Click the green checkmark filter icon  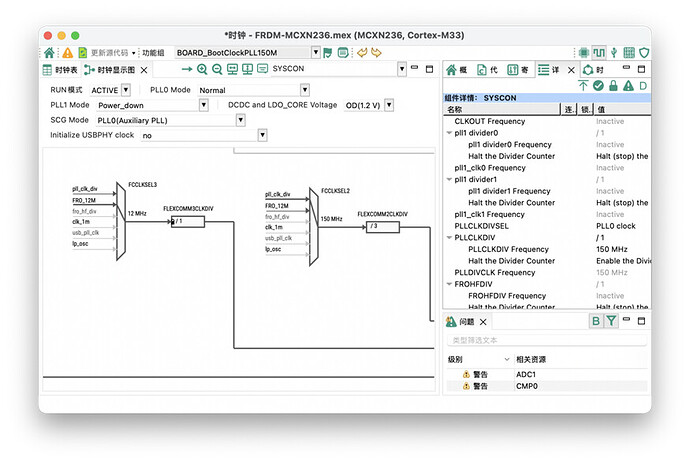point(598,86)
